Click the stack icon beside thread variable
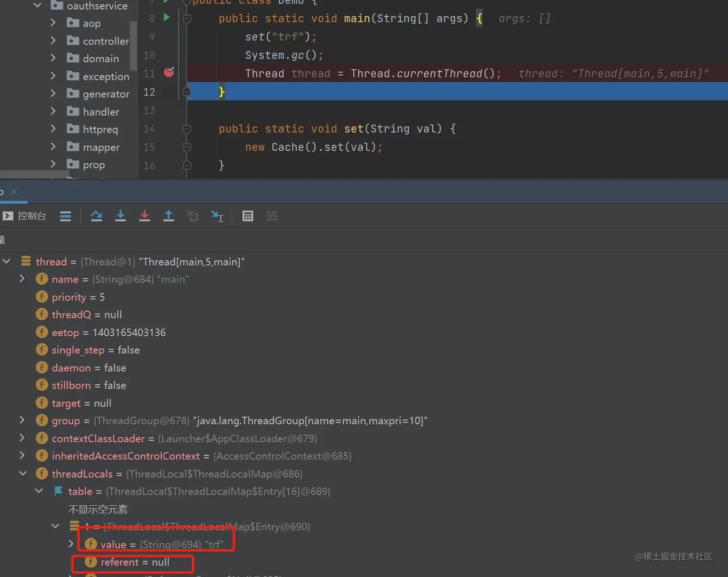The width and height of the screenshot is (728, 577). pos(26,261)
